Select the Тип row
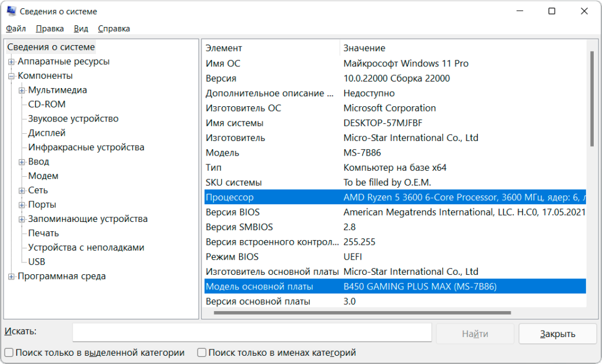 coord(395,168)
